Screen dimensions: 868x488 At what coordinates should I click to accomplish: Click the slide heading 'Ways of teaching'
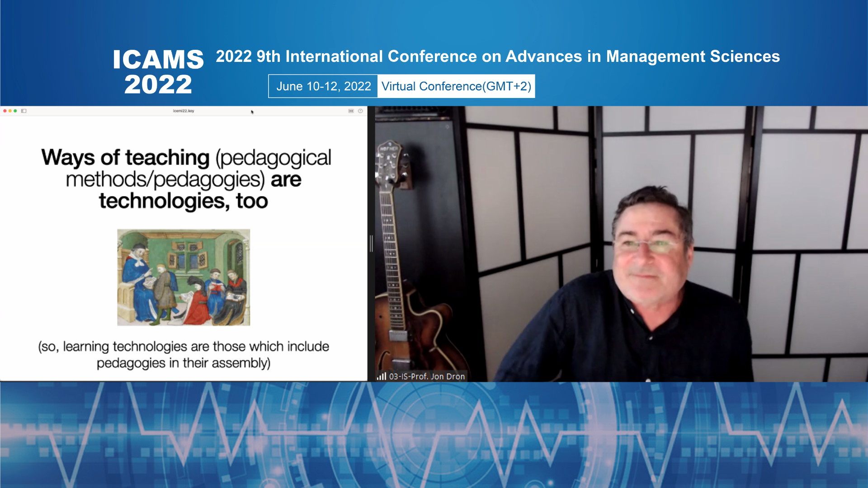point(125,158)
